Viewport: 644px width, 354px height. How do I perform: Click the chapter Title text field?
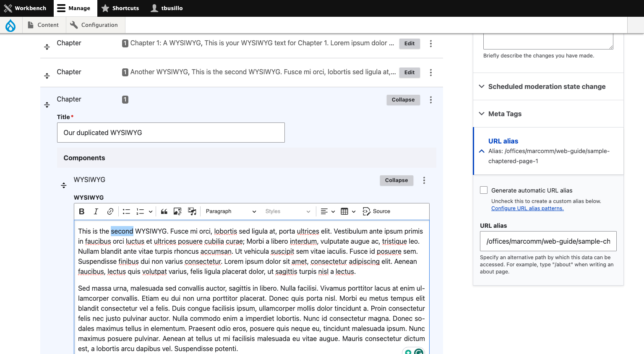[171, 133]
